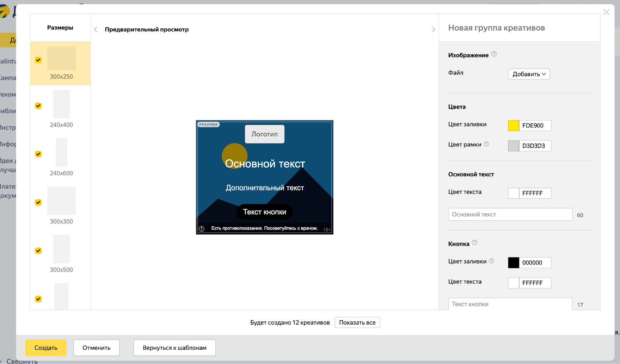Uncheck the 240x400 size checkbox
This screenshot has height=364, width=620.
(x=38, y=106)
